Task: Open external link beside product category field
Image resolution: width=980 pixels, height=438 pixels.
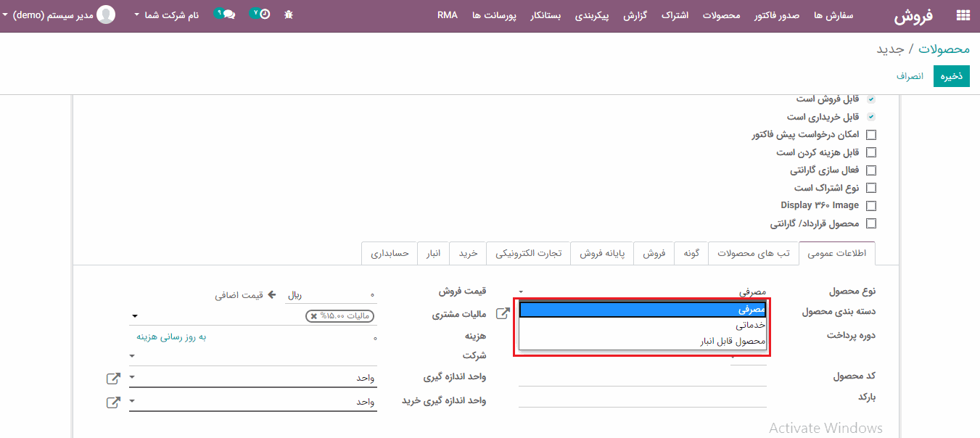Action: tap(503, 313)
